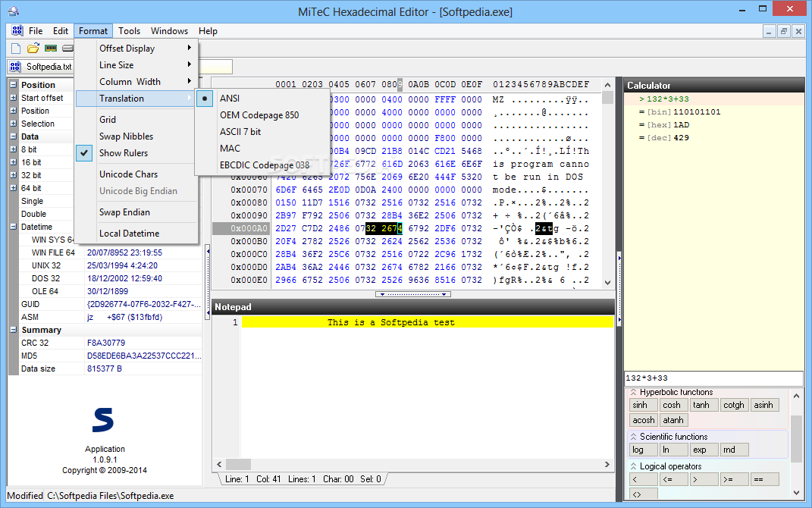Click the <= logical operator button
The height and width of the screenshot is (508, 812).
click(x=673, y=479)
